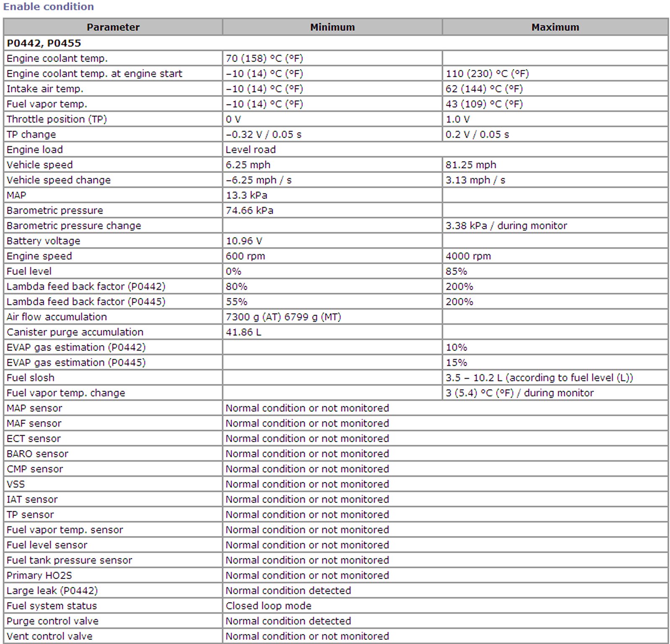The height and width of the screenshot is (644, 670).
Task: Select the Engine speed 4000 rpm cell
Action: coord(468,256)
